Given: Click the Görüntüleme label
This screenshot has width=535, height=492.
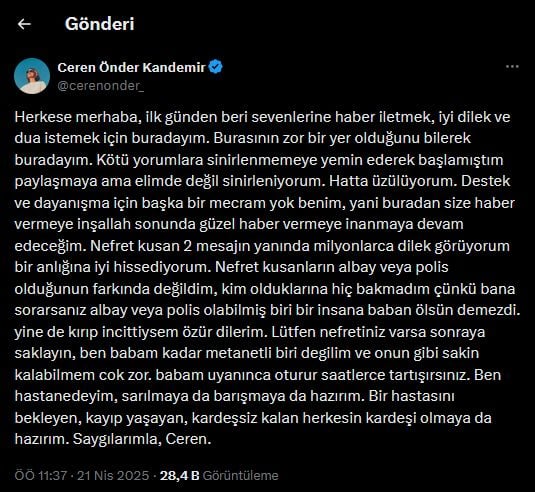Looking at the screenshot, I should click(241, 475).
